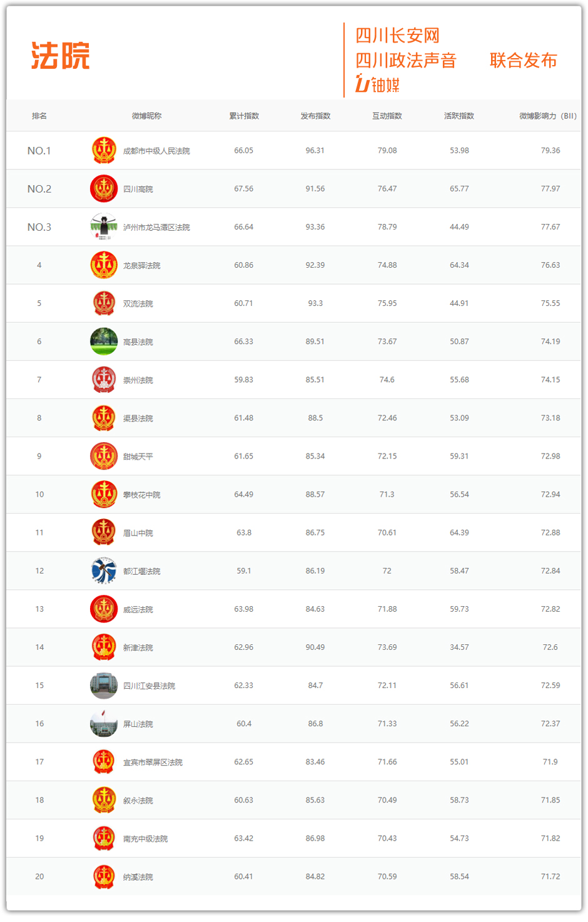Click the orange 钿媒 logo icon

coord(363,84)
